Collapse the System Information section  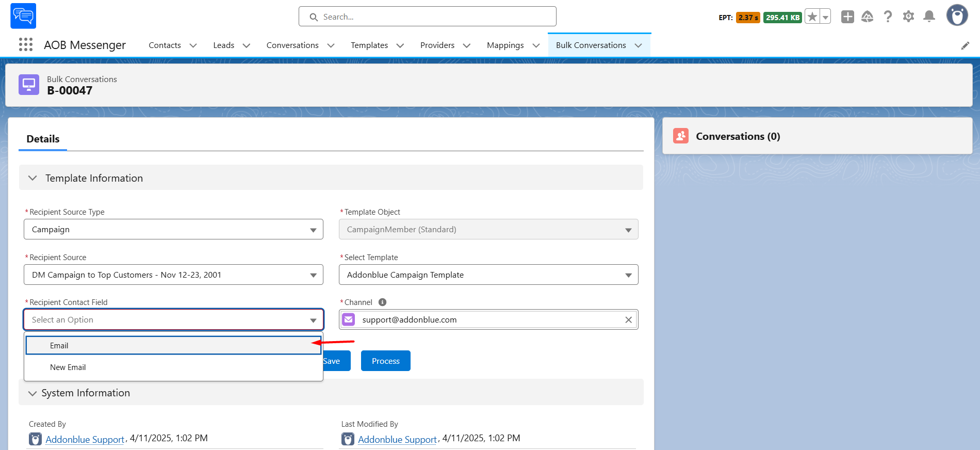(x=32, y=393)
